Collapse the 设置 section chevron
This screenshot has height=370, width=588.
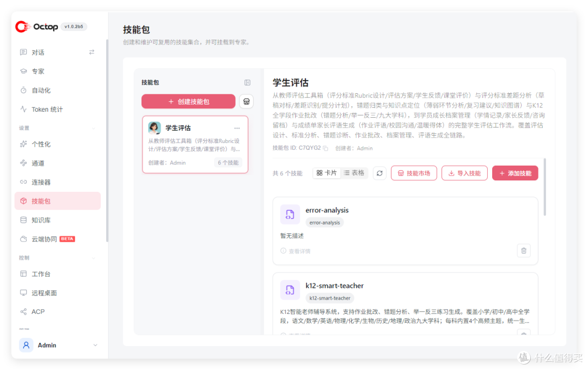[94, 129]
